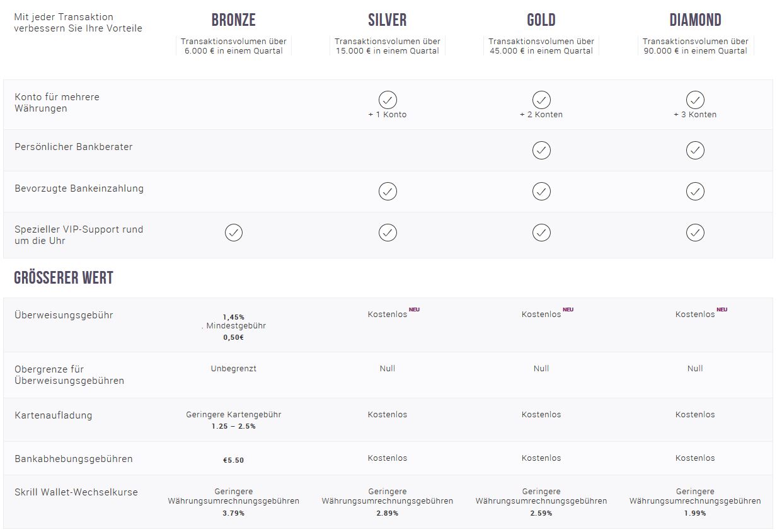Click Diamond VIP-Support checkmark icon
Screen dimensions: 782x532
(x=695, y=233)
